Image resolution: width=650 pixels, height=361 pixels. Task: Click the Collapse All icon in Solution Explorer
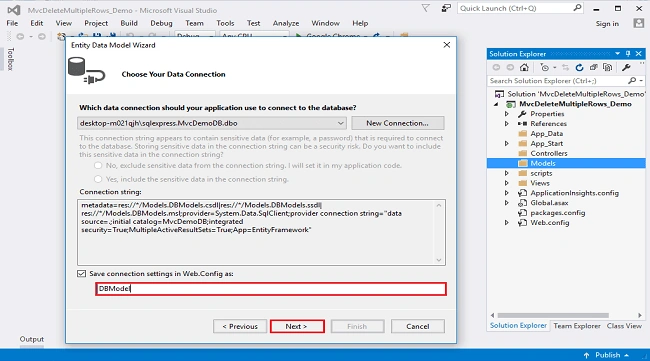[x=593, y=67]
